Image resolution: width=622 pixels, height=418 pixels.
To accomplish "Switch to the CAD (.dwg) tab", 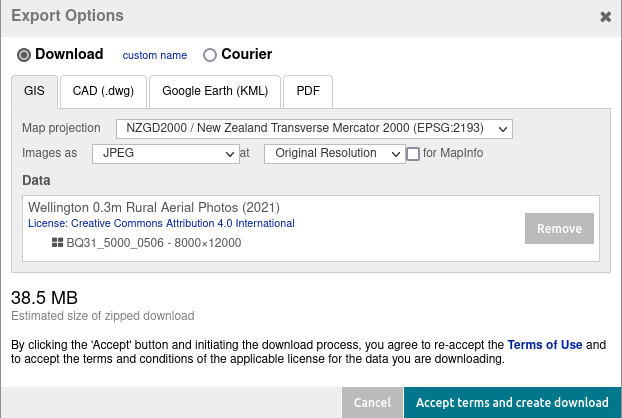I will click(x=104, y=91).
